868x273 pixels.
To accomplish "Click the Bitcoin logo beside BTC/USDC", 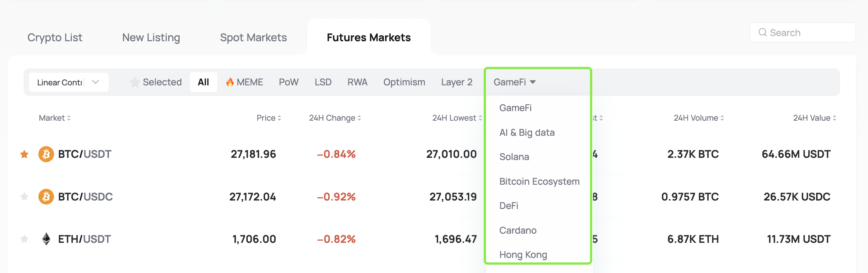I will point(46,197).
